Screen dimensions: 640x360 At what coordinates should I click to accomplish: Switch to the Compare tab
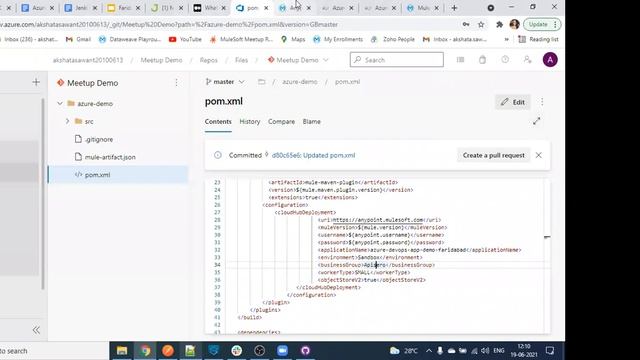(x=281, y=122)
